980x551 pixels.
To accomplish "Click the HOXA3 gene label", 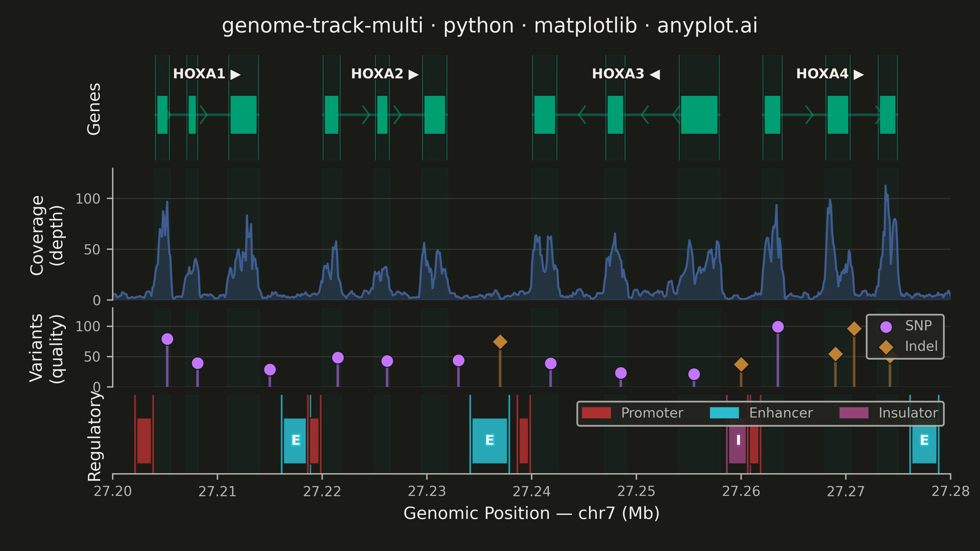I will click(626, 74).
